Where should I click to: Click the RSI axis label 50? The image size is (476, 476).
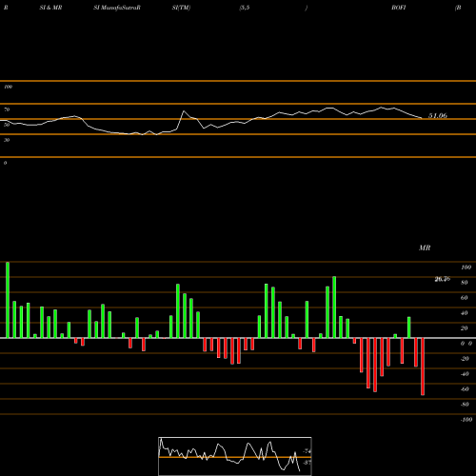(7, 125)
